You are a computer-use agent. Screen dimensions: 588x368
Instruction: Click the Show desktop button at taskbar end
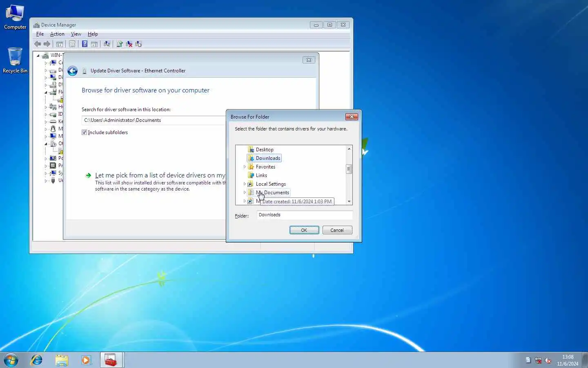[x=585, y=360]
